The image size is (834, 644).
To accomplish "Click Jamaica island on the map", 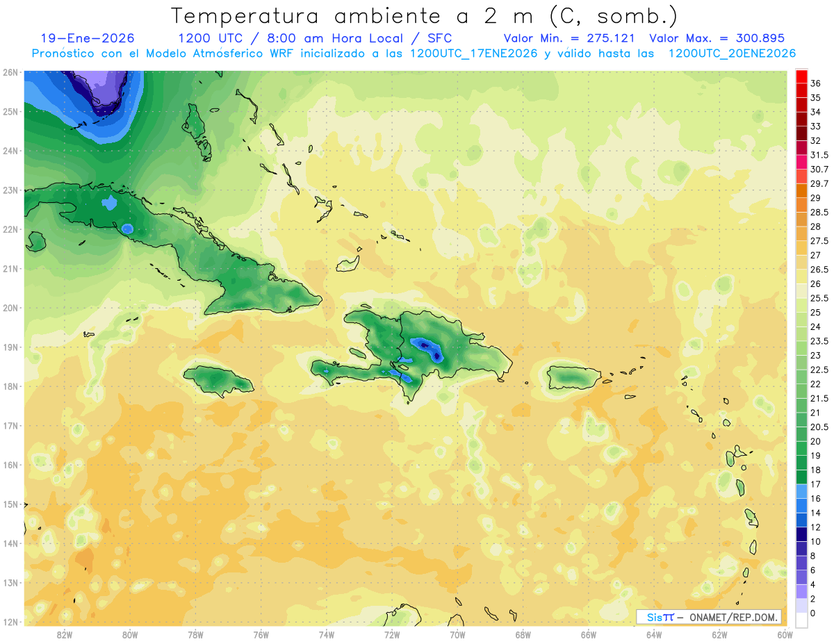I will (x=218, y=380).
